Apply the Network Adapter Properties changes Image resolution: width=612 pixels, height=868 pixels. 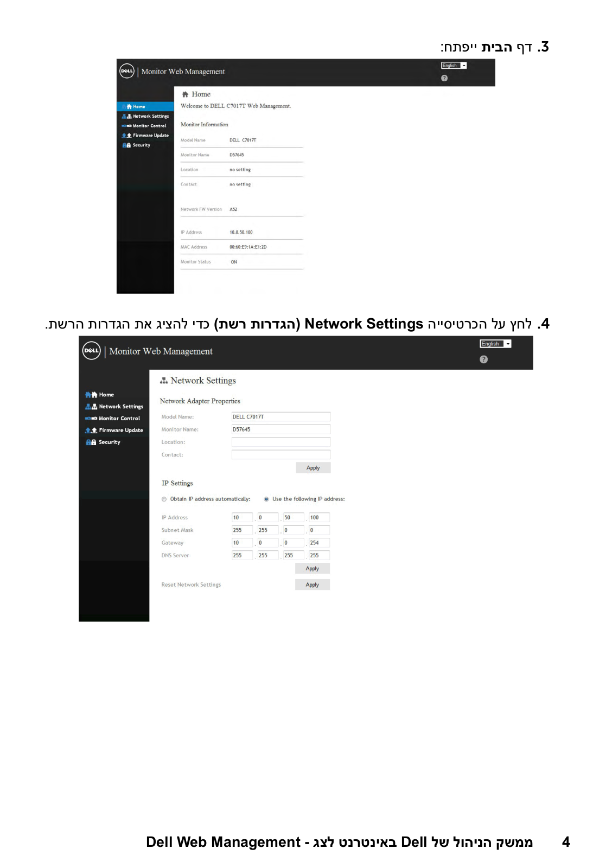pyautogui.click(x=313, y=468)
